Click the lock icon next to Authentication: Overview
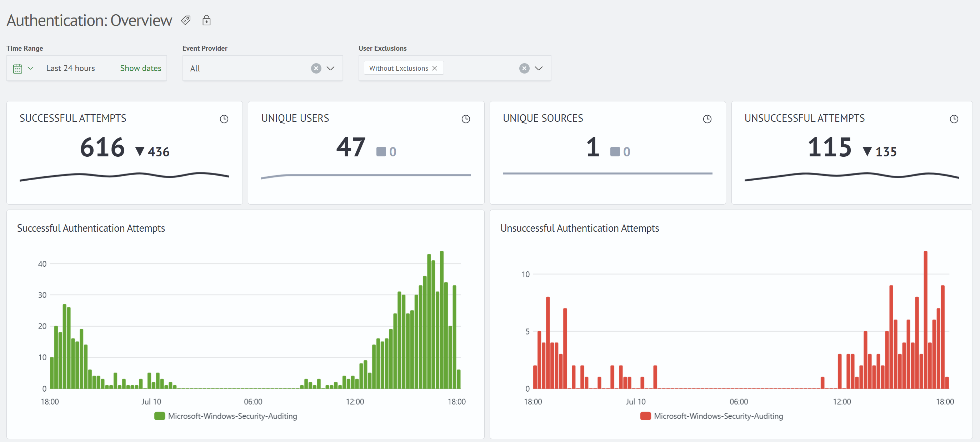 (206, 20)
